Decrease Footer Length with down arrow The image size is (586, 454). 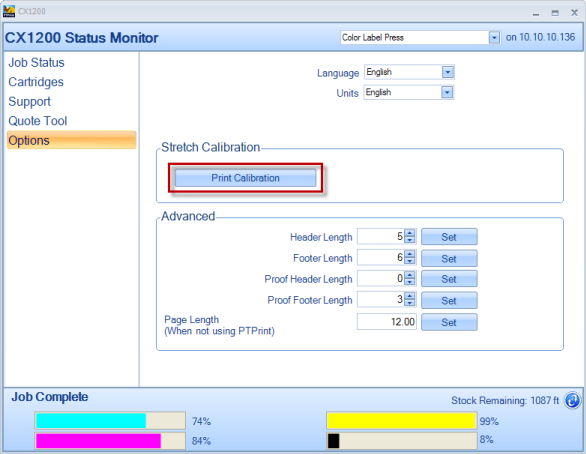pyautogui.click(x=410, y=261)
